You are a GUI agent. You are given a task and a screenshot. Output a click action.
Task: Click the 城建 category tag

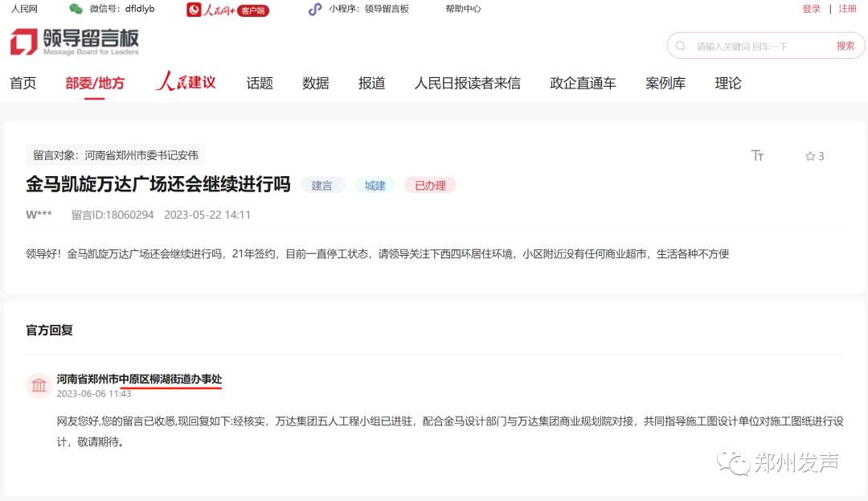tap(375, 186)
